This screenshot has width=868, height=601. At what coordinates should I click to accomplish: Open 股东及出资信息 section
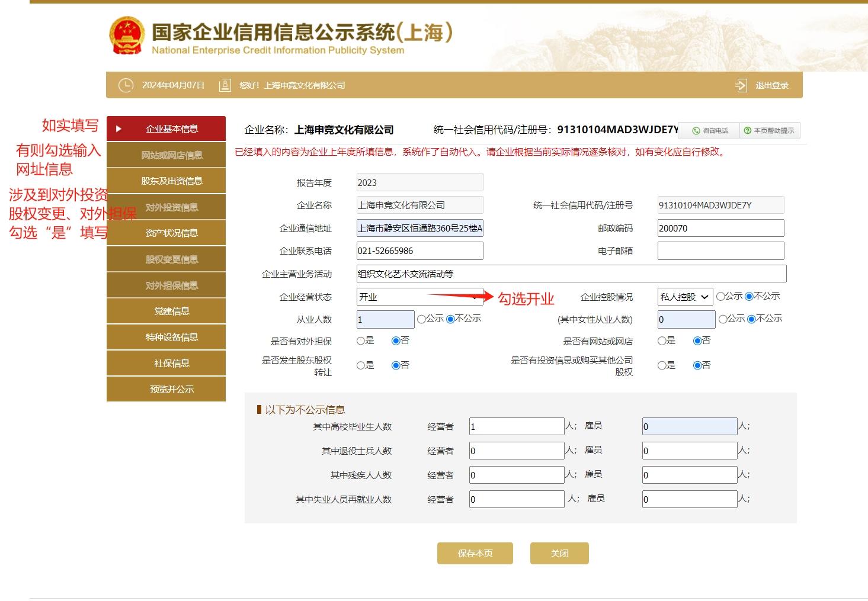(x=166, y=181)
